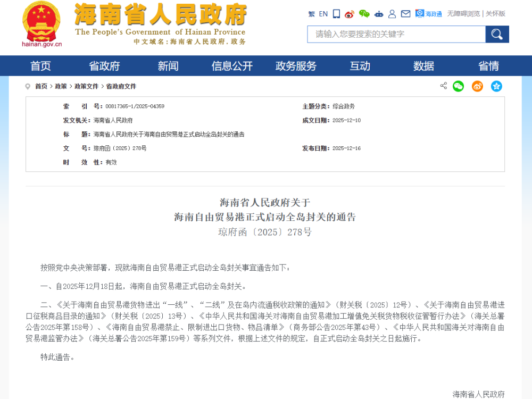Open the envelope mailbox icon
This screenshot has width=532, height=399.
click(405, 14)
